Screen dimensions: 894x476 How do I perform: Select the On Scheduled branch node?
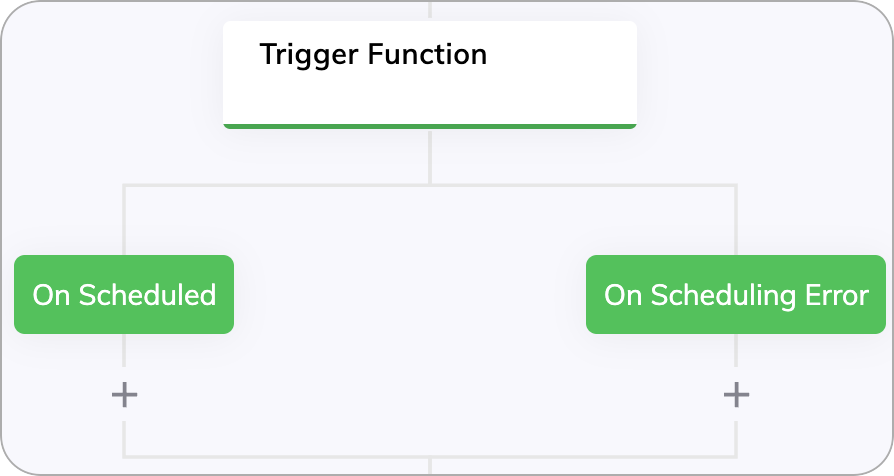click(x=124, y=294)
